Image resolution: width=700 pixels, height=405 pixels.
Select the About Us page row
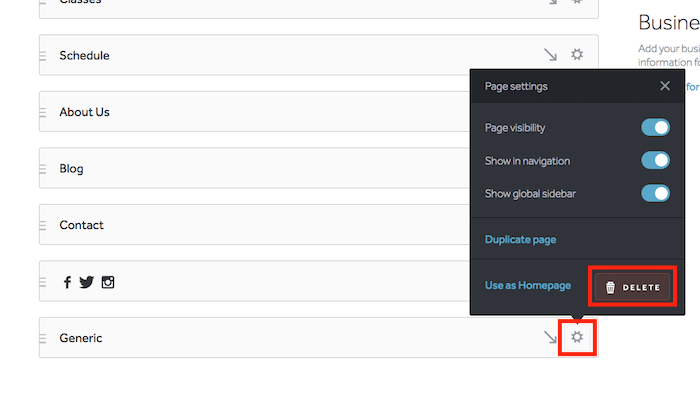250,112
